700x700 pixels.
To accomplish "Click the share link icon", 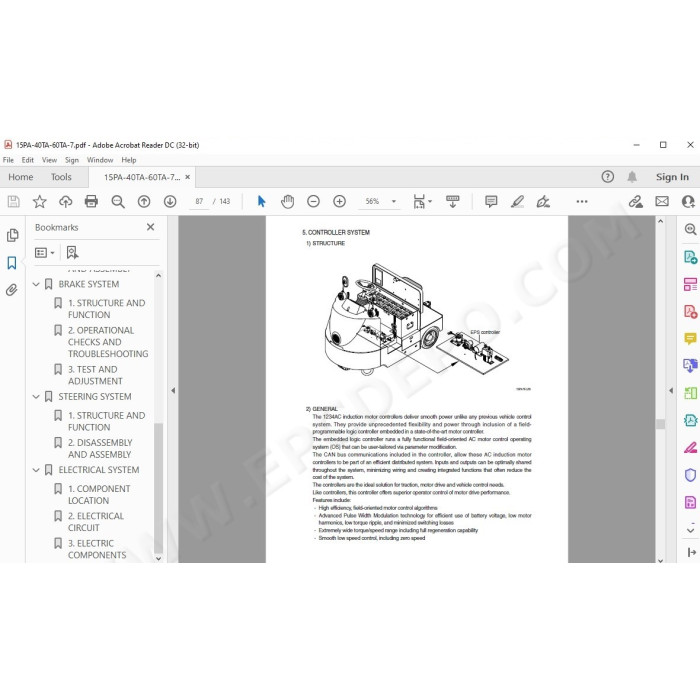I will click(x=636, y=202).
